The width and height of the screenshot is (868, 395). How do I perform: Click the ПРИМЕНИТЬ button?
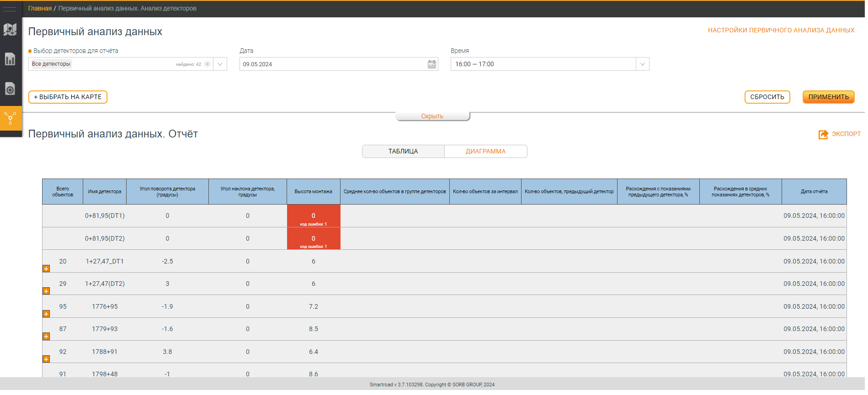829,97
